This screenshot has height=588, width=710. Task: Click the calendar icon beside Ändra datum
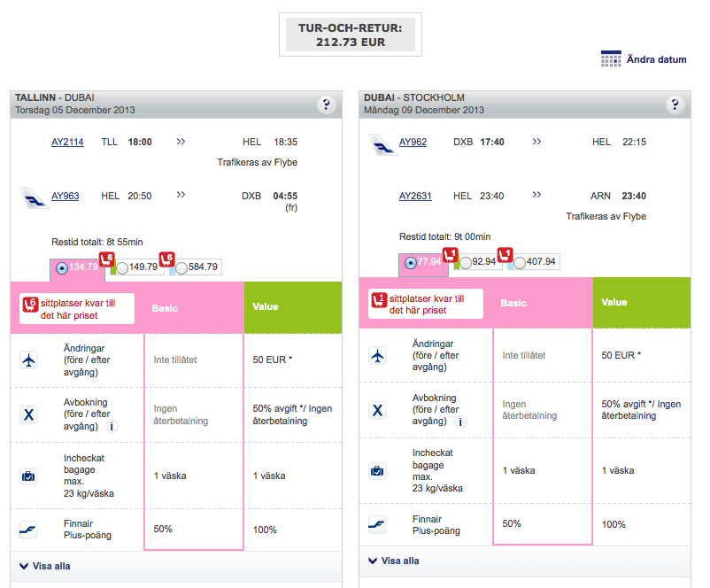pyautogui.click(x=611, y=59)
